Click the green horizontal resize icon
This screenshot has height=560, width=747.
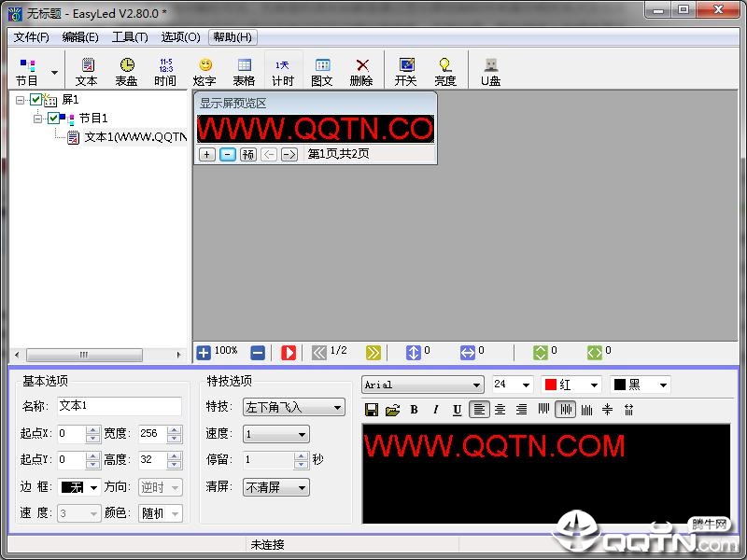[x=595, y=353]
